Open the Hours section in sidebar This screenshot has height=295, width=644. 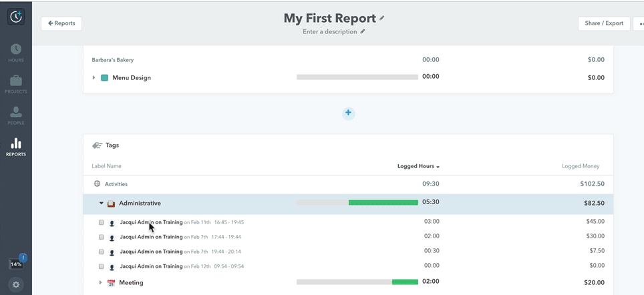pyautogui.click(x=16, y=53)
